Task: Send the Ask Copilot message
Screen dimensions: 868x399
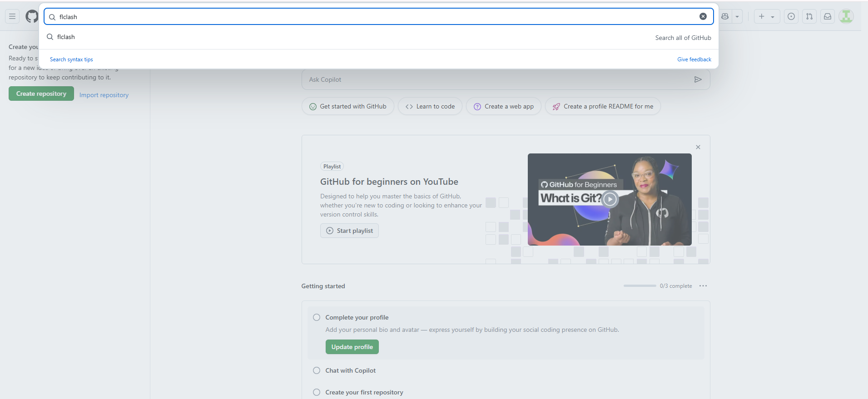Action: tap(698, 79)
